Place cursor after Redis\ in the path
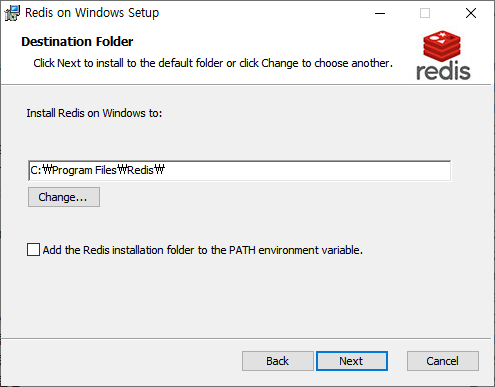Screen dimensions: 495x387 165,170
